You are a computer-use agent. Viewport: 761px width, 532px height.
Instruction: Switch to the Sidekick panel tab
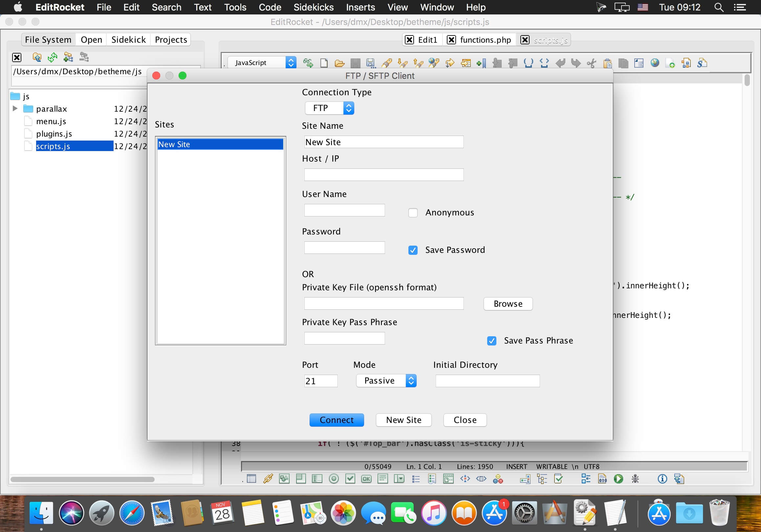click(x=128, y=40)
